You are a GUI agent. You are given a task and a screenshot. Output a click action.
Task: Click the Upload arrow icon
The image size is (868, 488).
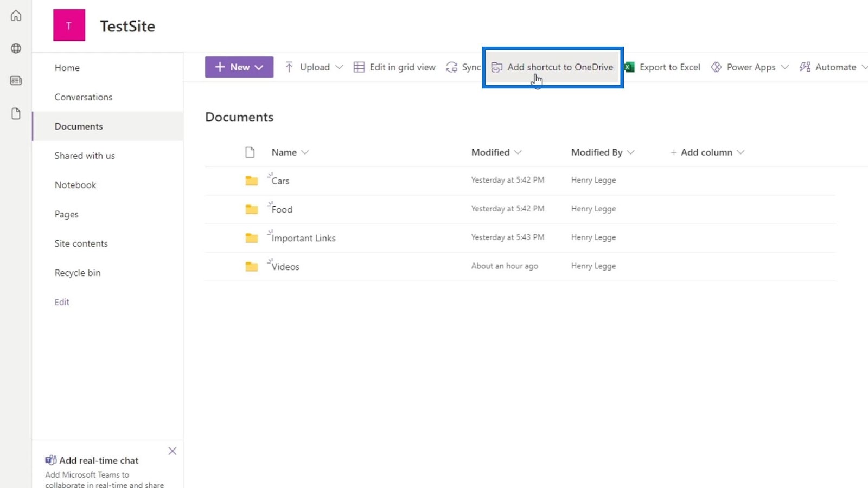(289, 67)
